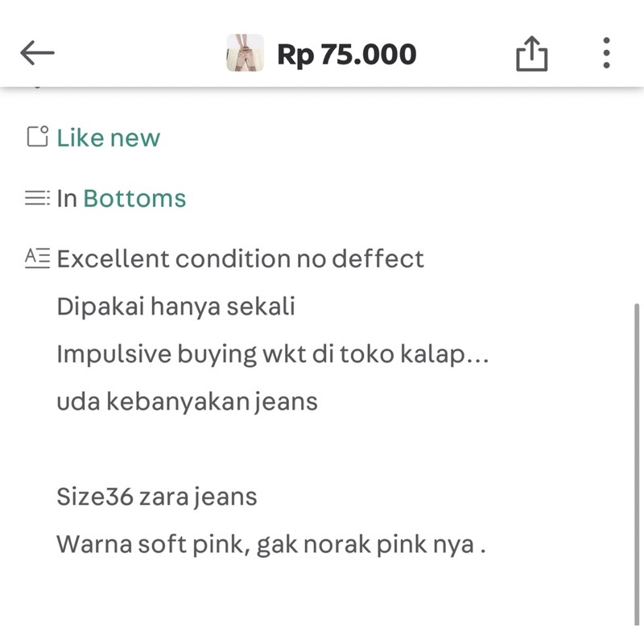Open the share options with the share icon
The image size is (644, 644).
click(x=532, y=52)
